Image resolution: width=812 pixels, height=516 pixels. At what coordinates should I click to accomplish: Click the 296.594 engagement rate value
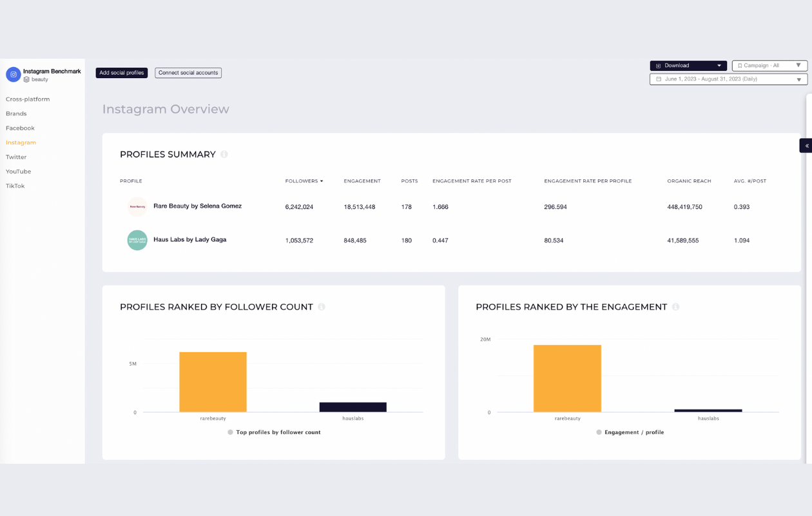pyautogui.click(x=556, y=207)
